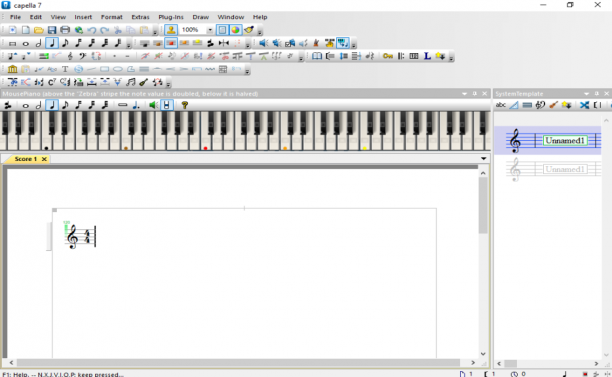Open the gallery building icon
This screenshot has height=377, width=612.
(12, 69)
